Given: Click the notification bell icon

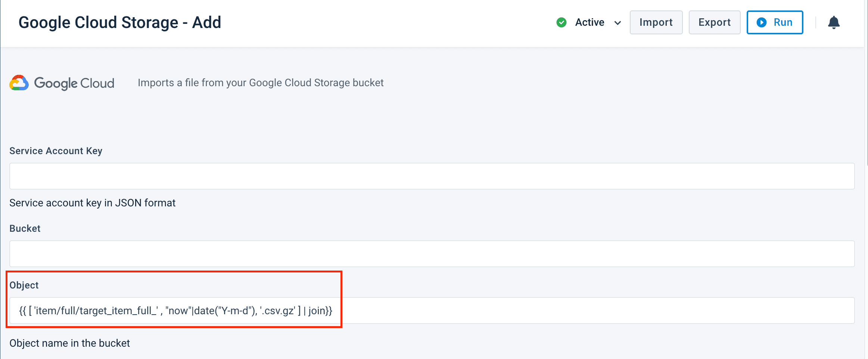Looking at the screenshot, I should point(833,23).
